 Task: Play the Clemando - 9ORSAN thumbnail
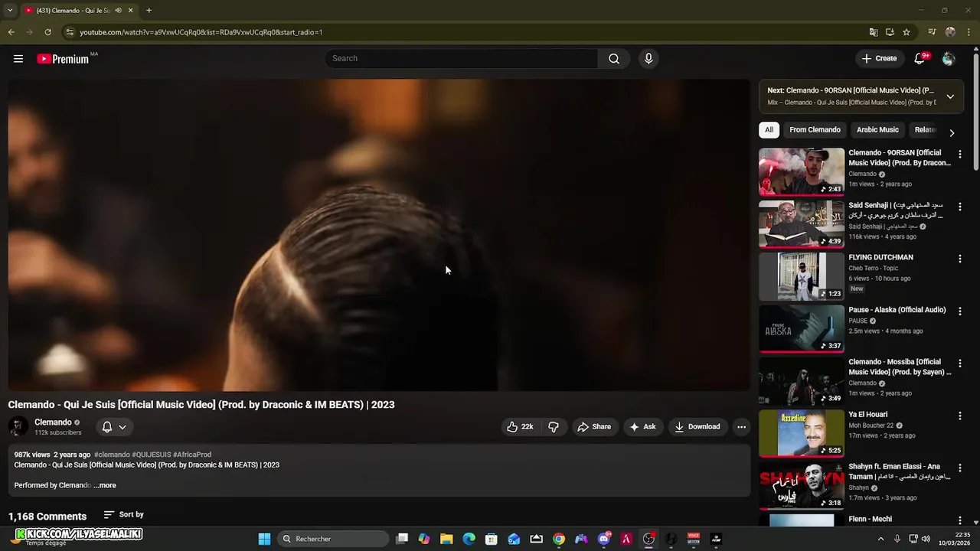802,172
